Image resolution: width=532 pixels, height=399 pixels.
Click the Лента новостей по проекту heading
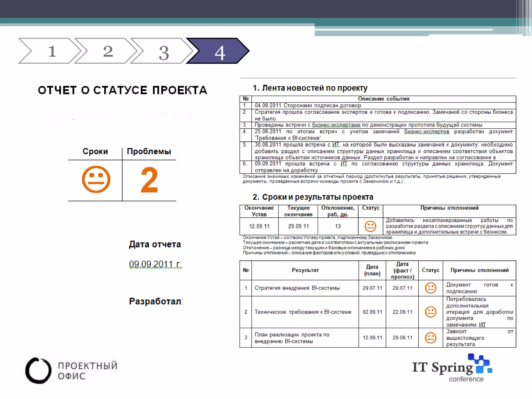coord(310,88)
